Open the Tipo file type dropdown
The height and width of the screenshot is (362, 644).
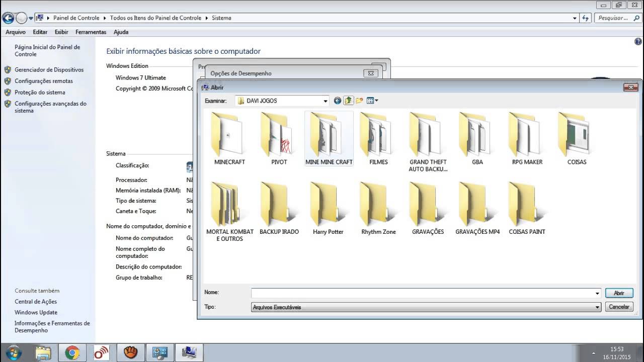426,307
